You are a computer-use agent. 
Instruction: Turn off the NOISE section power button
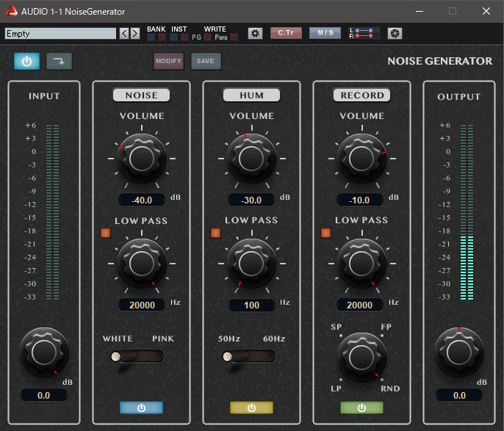(x=141, y=408)
